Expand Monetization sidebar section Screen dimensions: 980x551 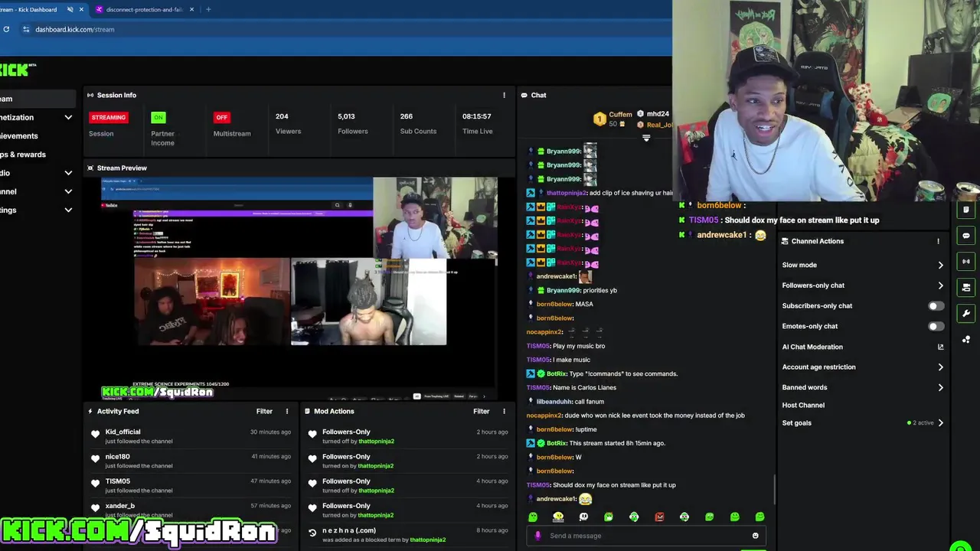68,117
